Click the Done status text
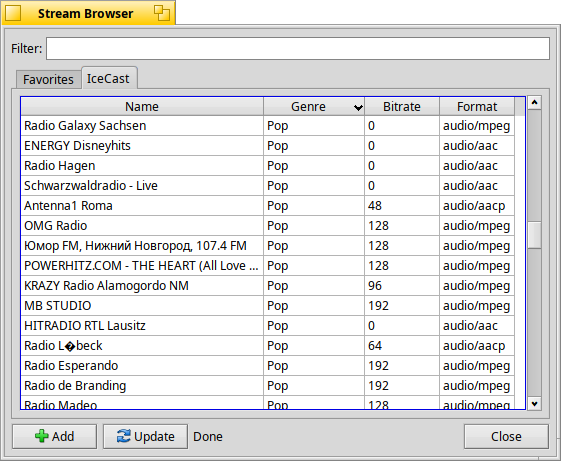Image resolution: width=561 pixels, height=461 pixels. pyautogui.click(x=208, y=437)
